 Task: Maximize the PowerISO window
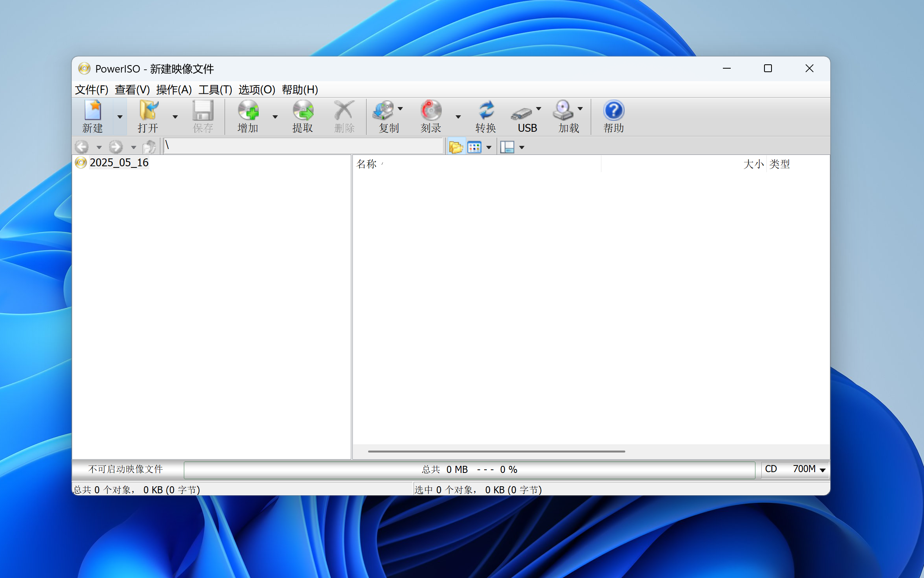point(768,68)
